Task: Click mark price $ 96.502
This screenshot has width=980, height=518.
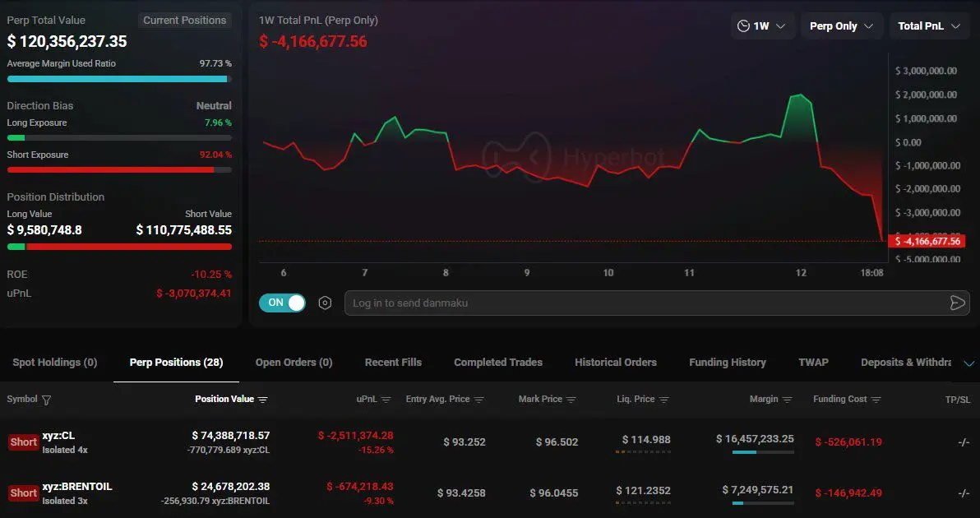Action: [557, 442]
